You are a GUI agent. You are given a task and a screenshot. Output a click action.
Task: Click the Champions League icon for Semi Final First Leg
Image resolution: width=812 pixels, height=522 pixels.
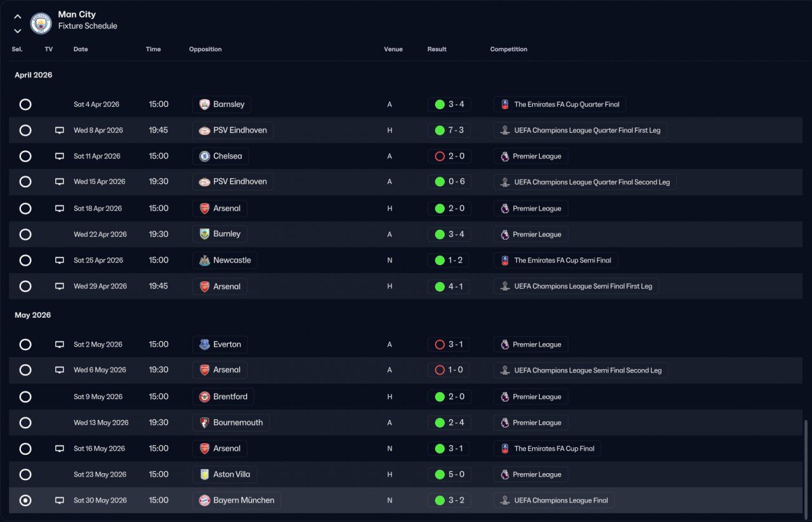pos(505,286)
